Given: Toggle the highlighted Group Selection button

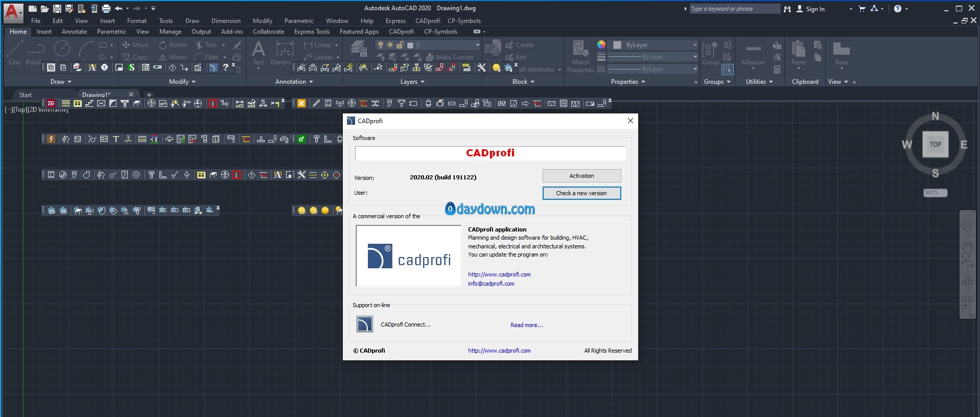Looking at the screenshot, I should pos(728,69).
